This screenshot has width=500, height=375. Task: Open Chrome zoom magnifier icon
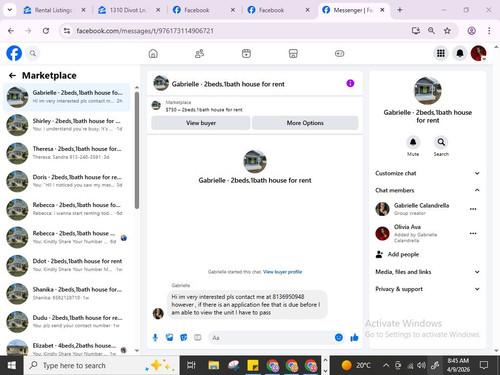(x=431, y=31)
